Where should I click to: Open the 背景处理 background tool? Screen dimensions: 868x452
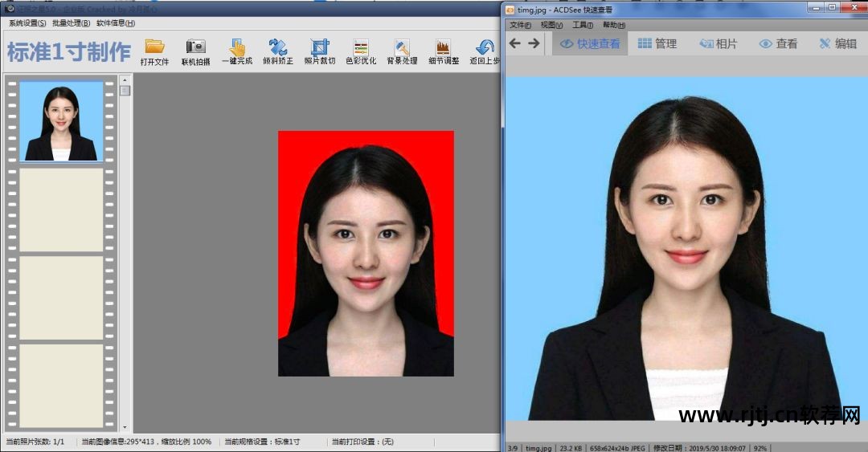pos(402,47)
